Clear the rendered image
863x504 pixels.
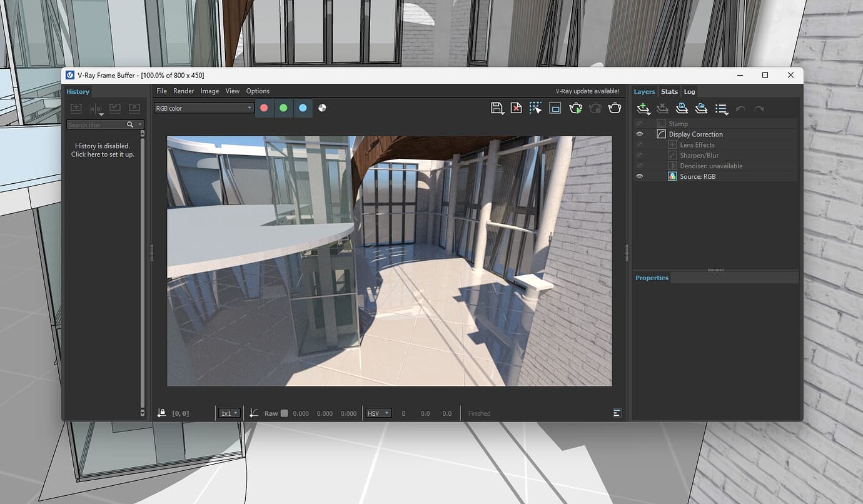[x=516, y=108]
